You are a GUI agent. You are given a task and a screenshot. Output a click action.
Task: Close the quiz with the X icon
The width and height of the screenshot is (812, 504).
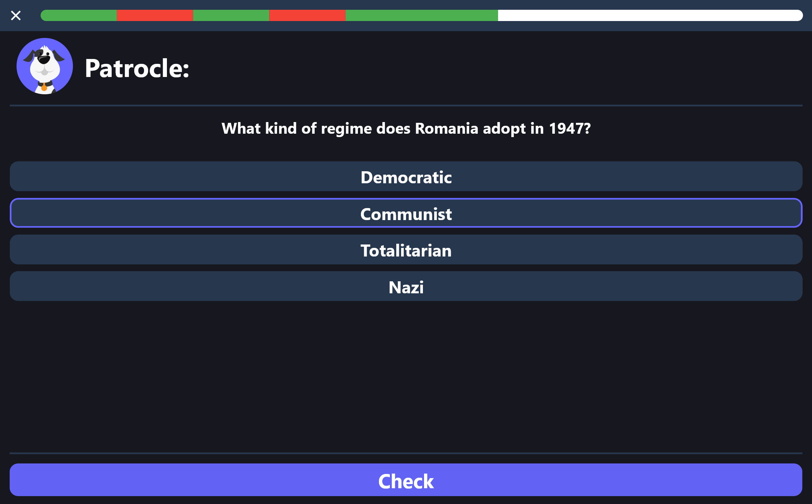pos(16,15)
